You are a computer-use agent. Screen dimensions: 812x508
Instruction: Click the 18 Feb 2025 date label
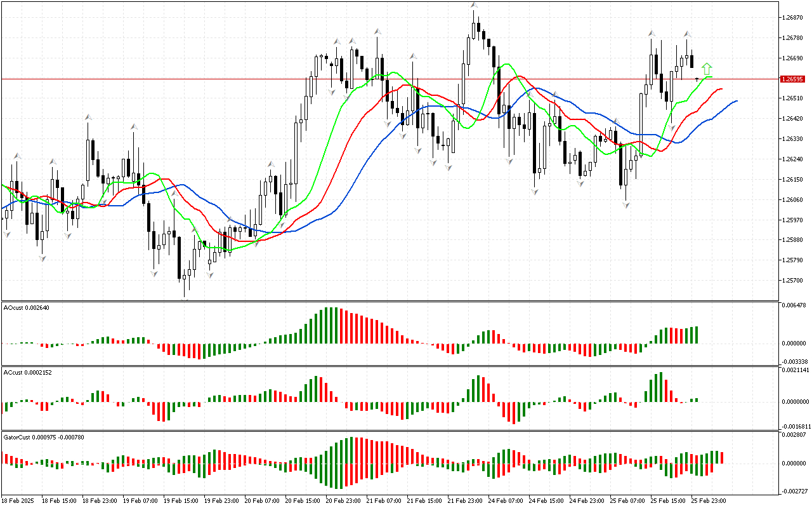point(18,501)
